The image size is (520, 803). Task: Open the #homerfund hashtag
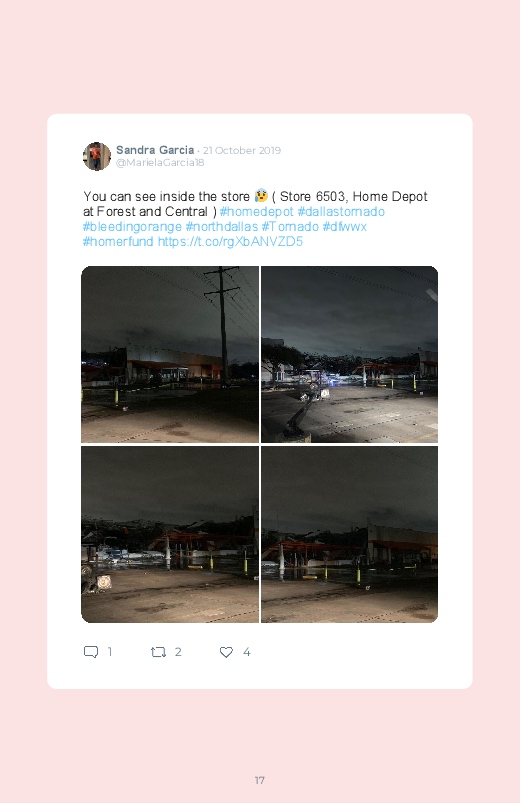pos(118,241)
